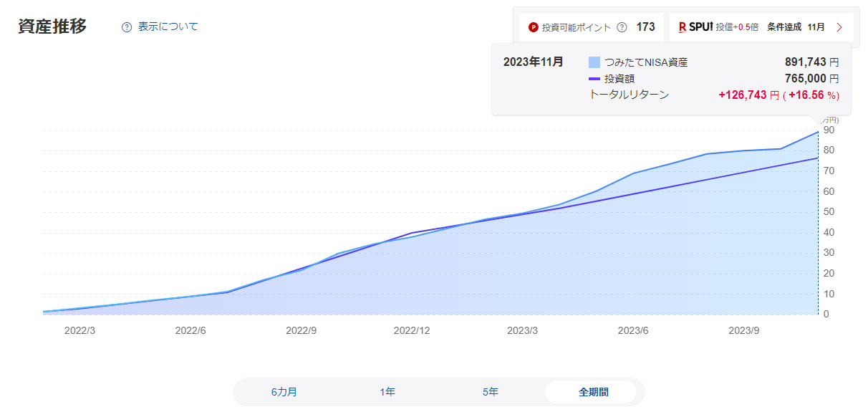Viewport: 868px width, 407px height.
Task: Select the 1年 period tab
Action: tap(387, 392)
